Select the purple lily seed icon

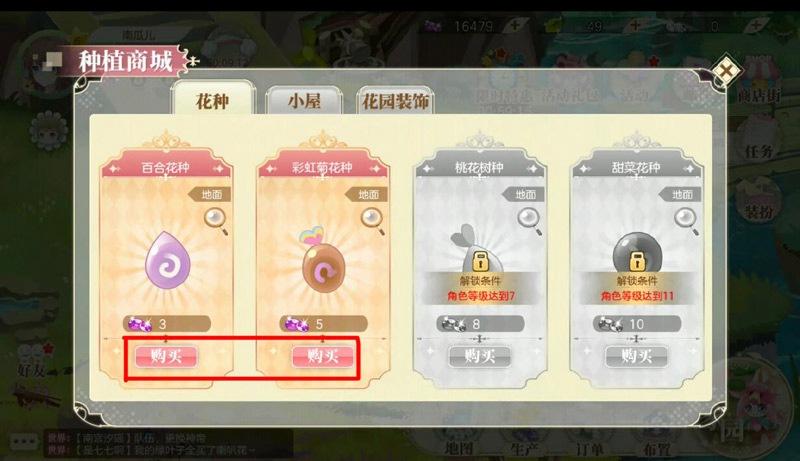pos(167,262)
